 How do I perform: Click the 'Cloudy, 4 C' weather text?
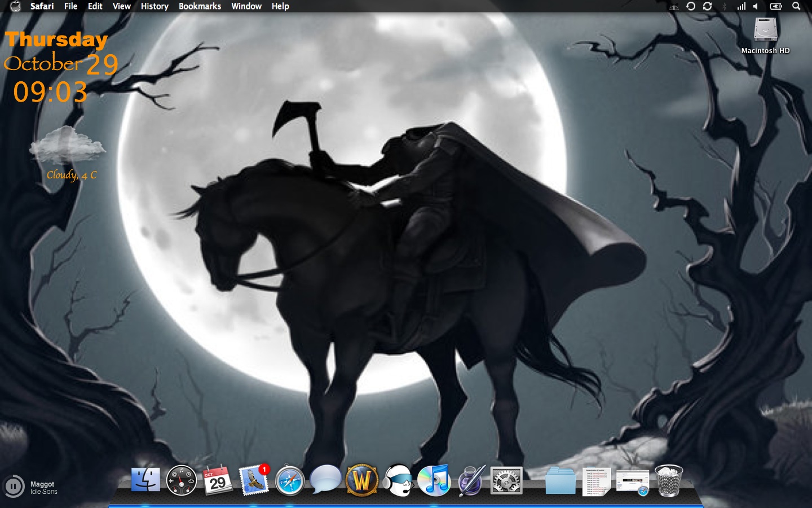click(72, 175)
